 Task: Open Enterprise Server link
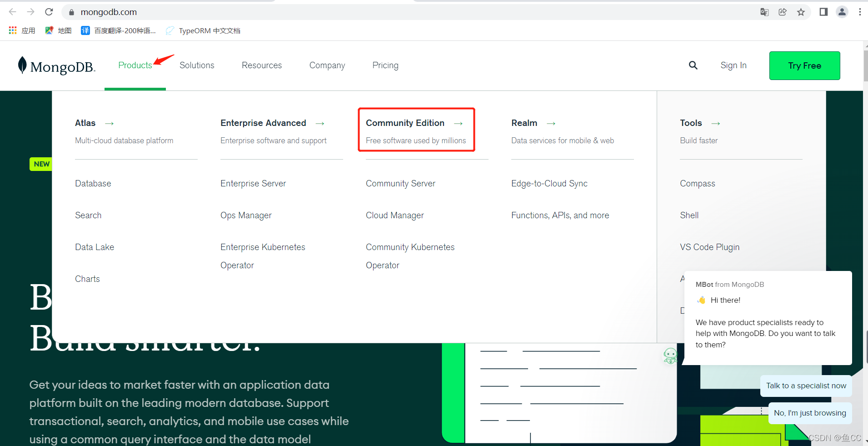[253, 184]
